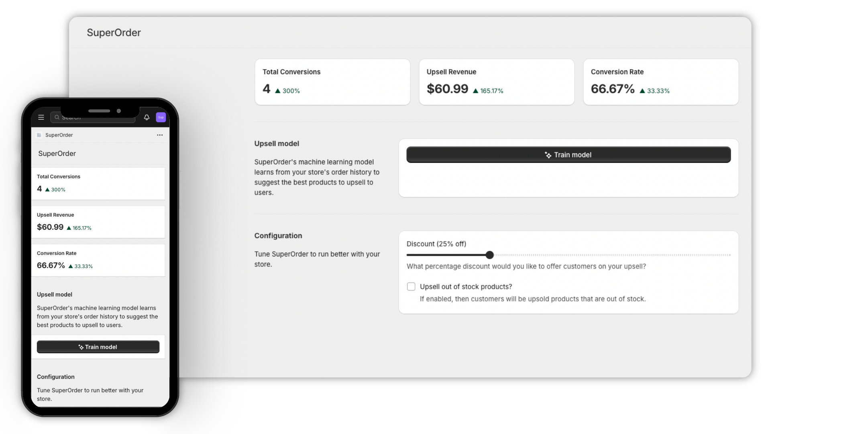Image resolution: width=868 pixels, height=434 pixels.
Task: Tap the phone's Upsell Revenue card
Action: [x=98, y=222]
